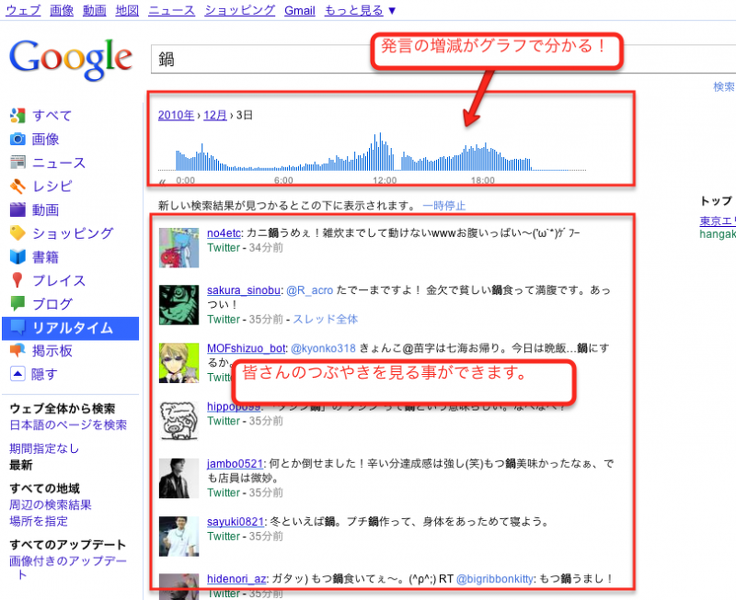Select the 掲示板 sidebar label
This screenshot has height=600, width=736.
pos(52,351)
